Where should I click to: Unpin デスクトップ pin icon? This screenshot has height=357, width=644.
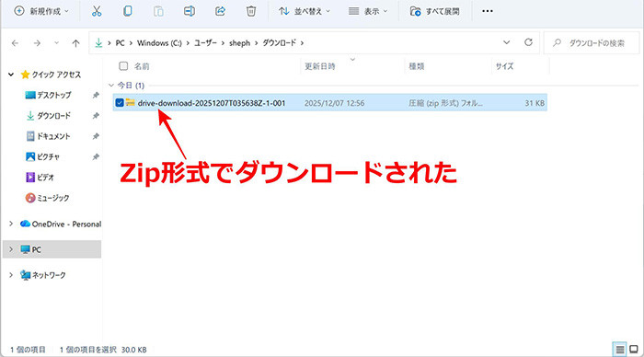(x=96, y=96)
